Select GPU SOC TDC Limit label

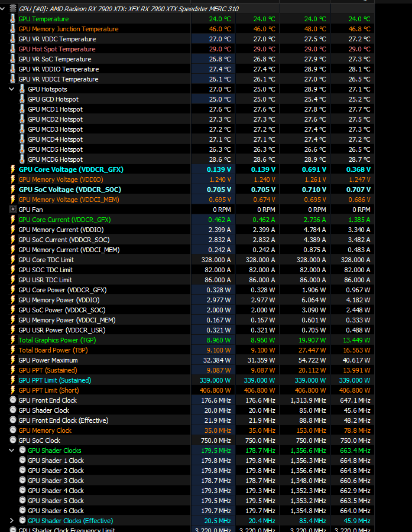46,270
